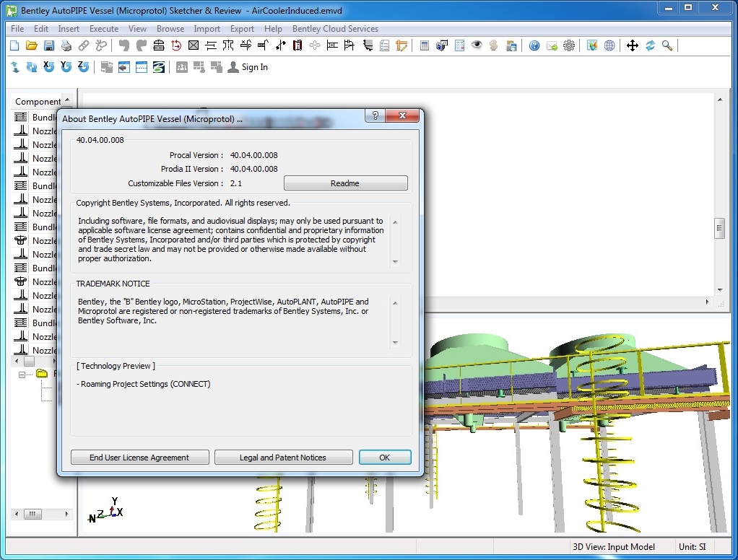
Task: Select the magnifying glass zoom tool
Action: 667,45
